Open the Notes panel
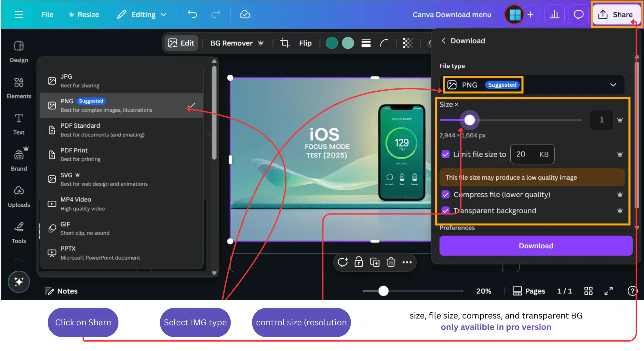The image size is (644, 351). click(x=61, y=291)
